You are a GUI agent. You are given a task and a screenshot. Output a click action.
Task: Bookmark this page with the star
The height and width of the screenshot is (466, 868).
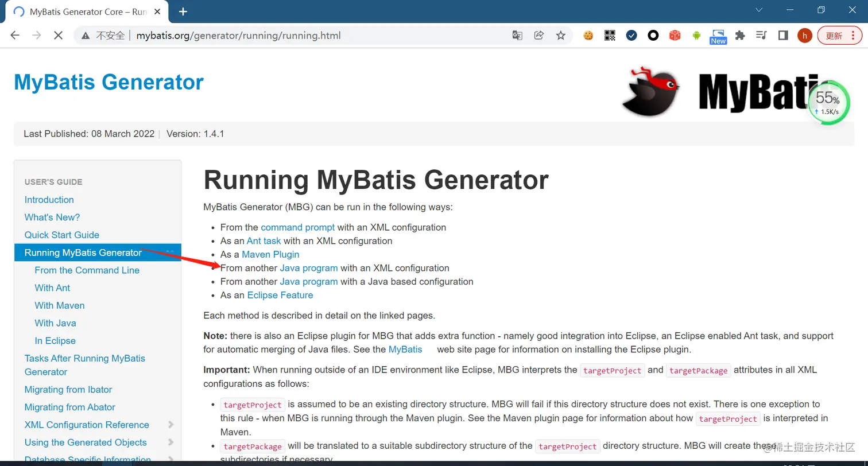tap(561, 36)
